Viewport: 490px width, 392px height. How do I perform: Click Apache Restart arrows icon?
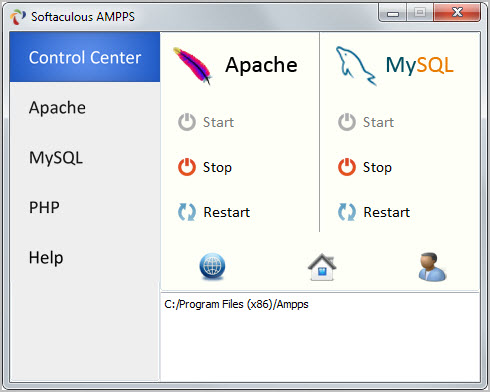point(187,212)
